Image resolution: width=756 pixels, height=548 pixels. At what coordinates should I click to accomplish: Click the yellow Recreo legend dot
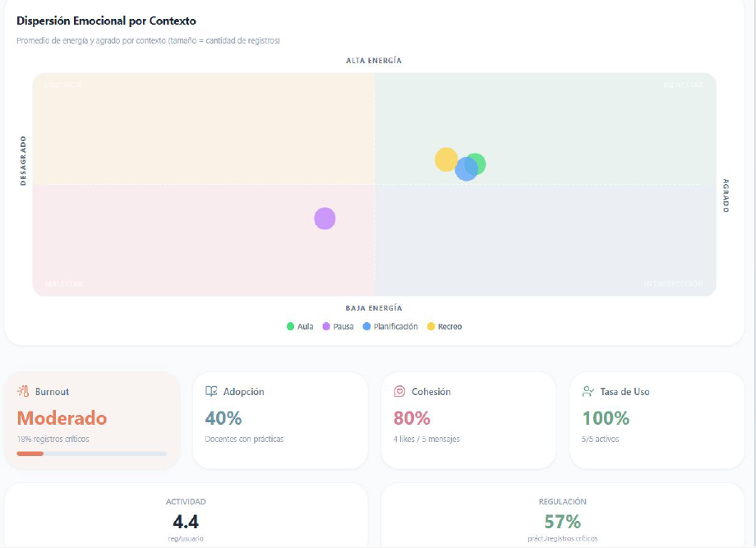click(431, 325)
